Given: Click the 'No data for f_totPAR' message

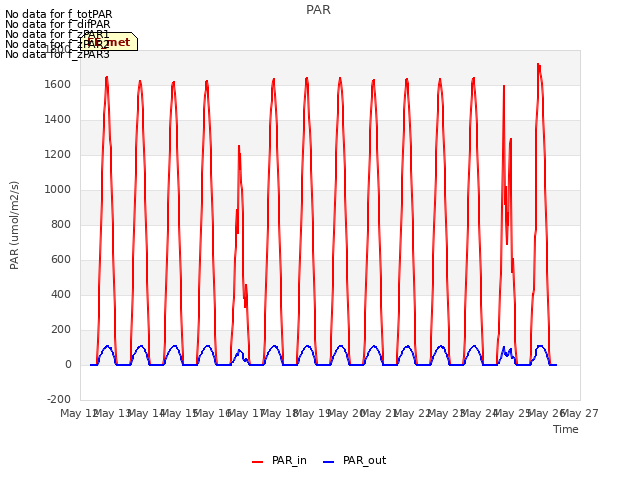Looking at the screenshot, I should point(58,14).
